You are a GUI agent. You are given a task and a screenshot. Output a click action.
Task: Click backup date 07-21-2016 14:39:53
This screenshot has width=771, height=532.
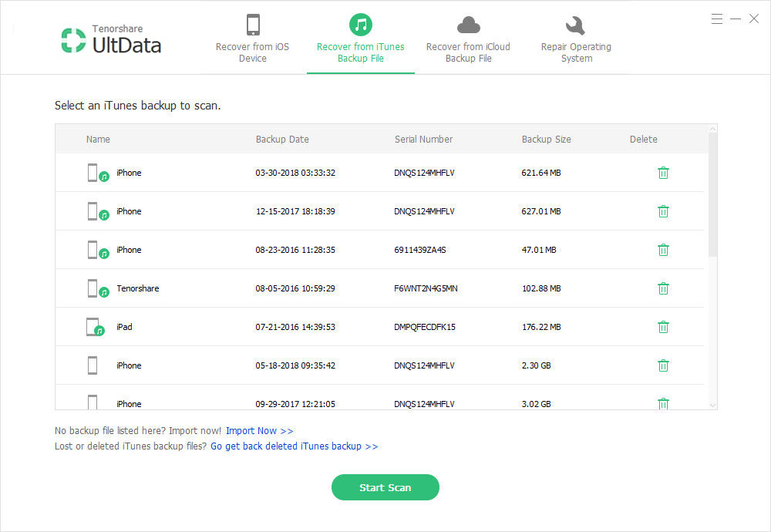click(295, 326)
